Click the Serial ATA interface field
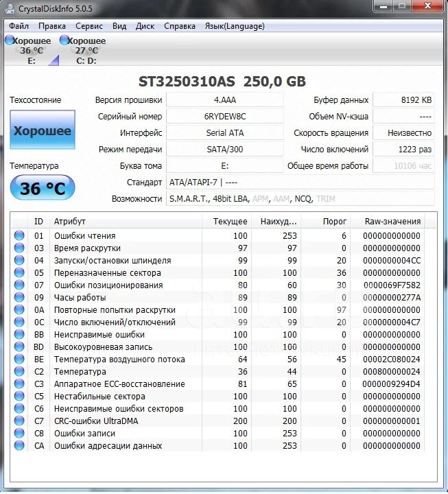This screenshot has width=448, height=494. (225, 132)
